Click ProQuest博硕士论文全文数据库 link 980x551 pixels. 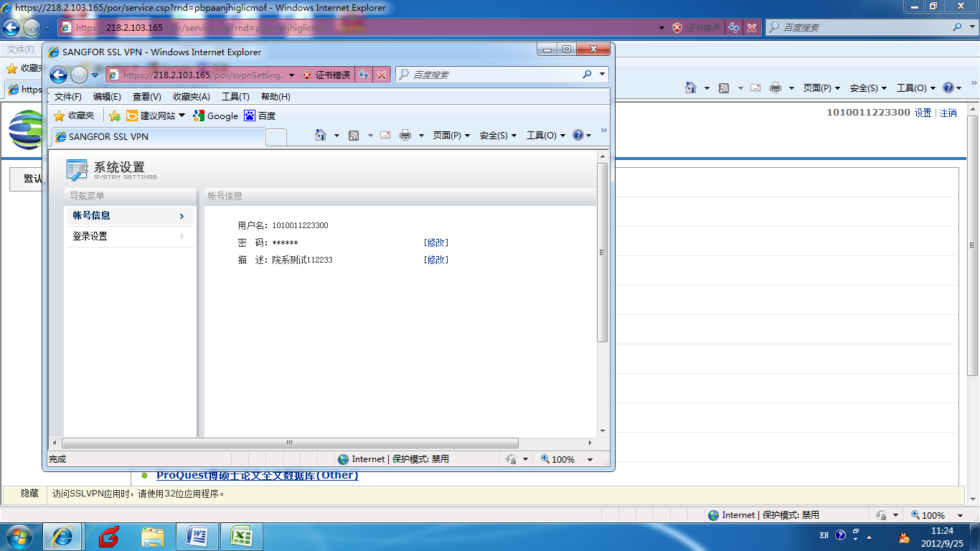click(x=257, y=475)
